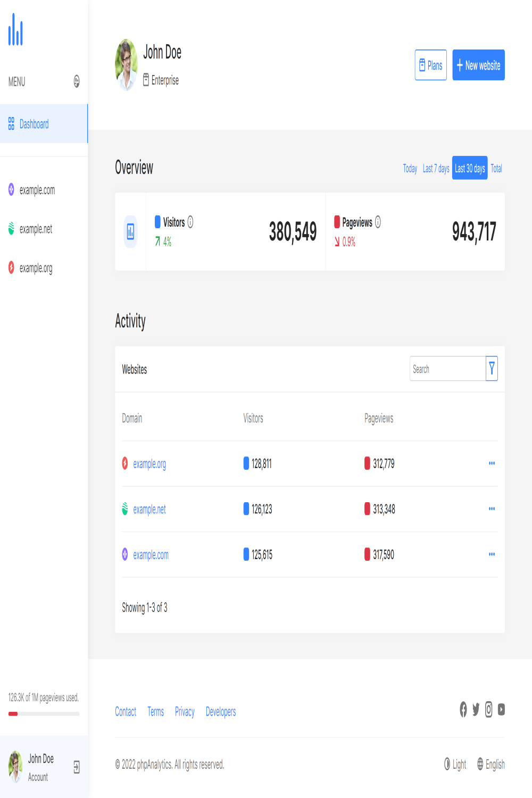The image size is (532, 798).
Task: Click the sidebar toggle icon next to MENU
Action: 77,81
